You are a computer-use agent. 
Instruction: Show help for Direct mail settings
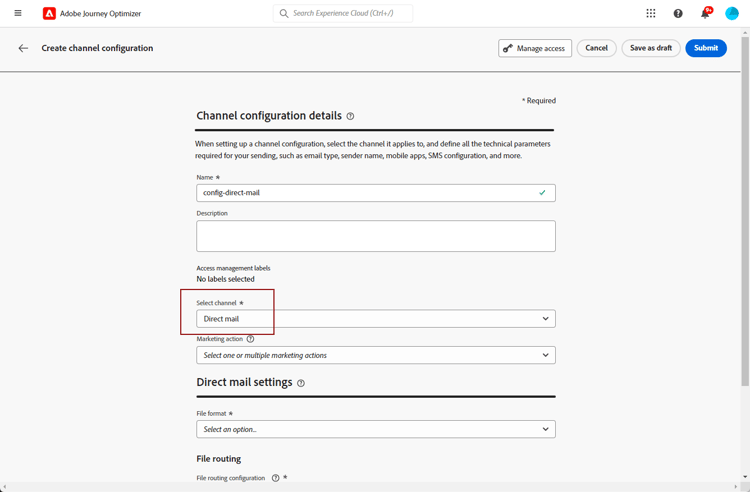[301, 383]
